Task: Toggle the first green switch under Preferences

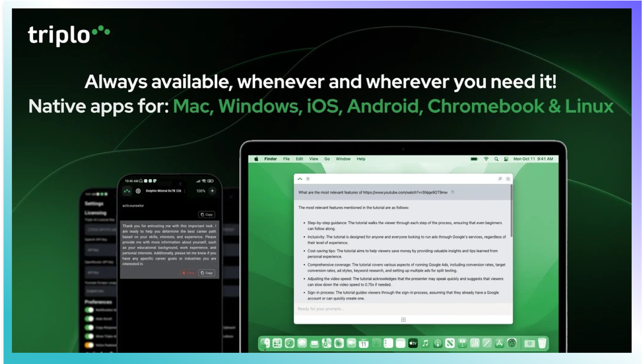Action: click(x=89, y=310)
